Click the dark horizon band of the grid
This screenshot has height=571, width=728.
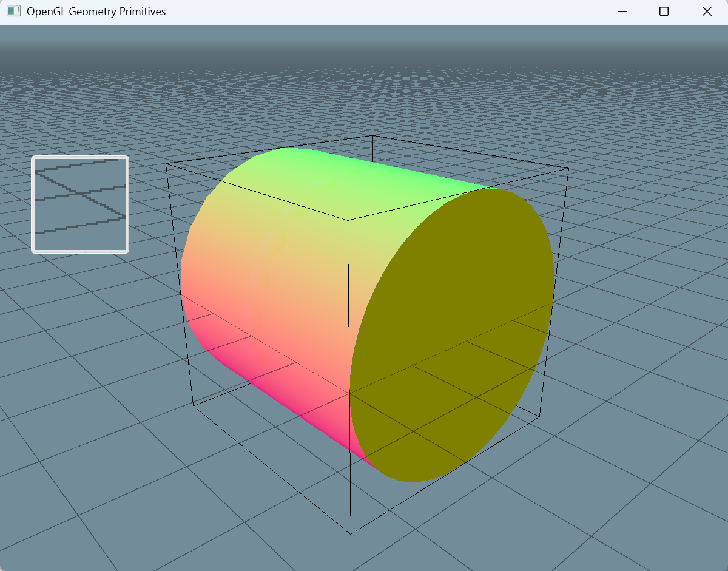pos(364,55)
